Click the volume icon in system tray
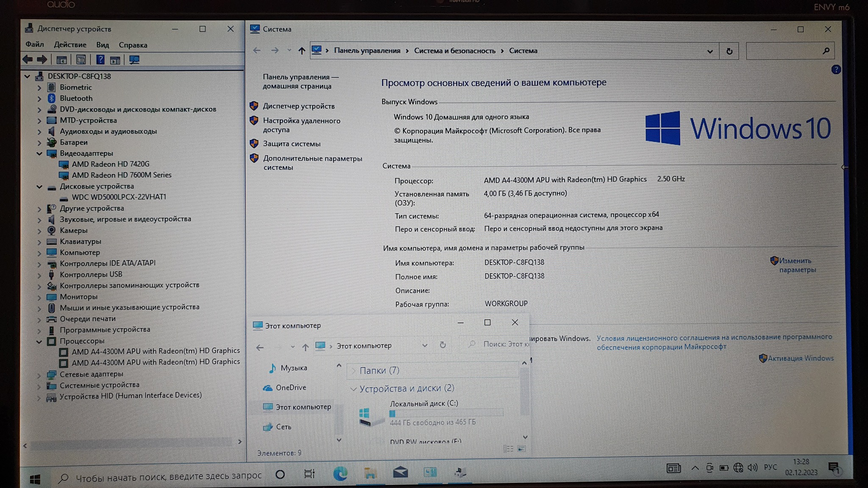 [752, 468]
